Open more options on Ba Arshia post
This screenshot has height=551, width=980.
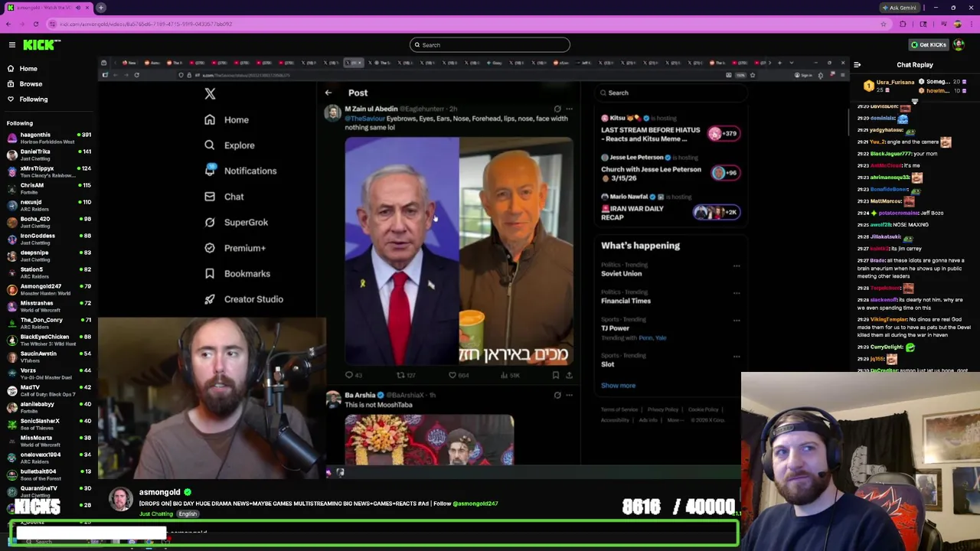569,395
